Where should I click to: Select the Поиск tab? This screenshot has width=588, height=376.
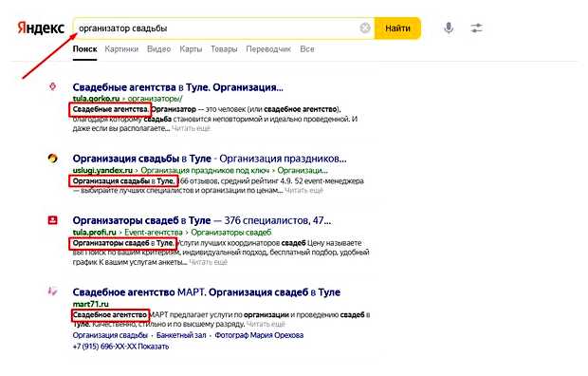(84, 49)
